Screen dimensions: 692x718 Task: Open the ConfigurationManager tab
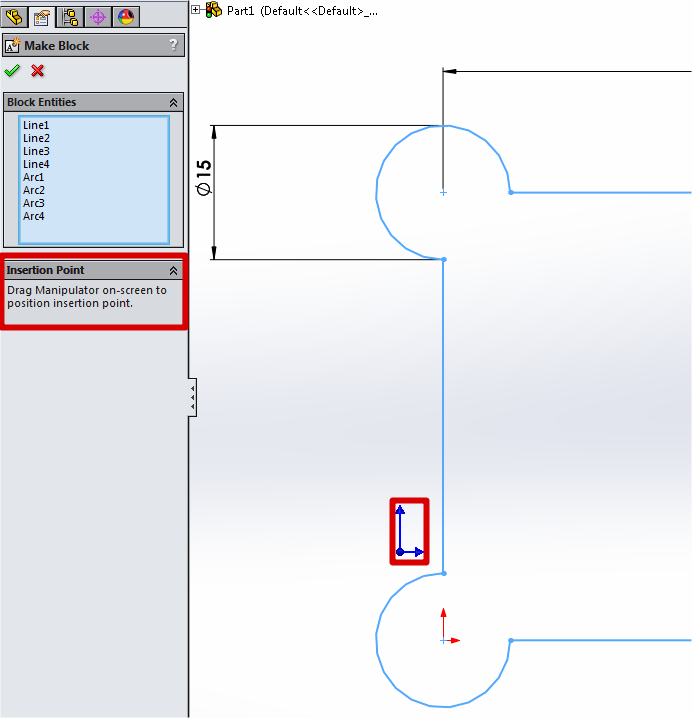pos(70,16)
